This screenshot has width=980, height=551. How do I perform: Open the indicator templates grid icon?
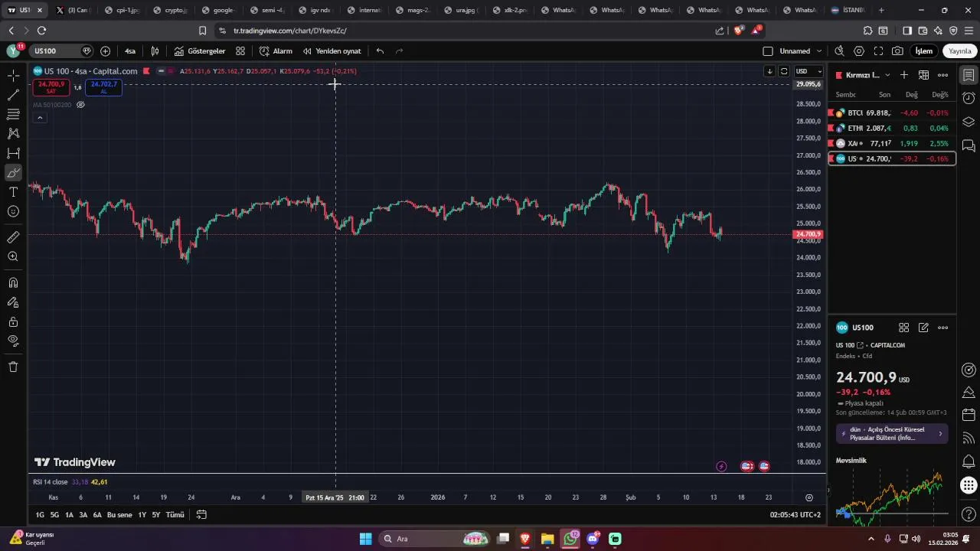[x=240, y=51]
